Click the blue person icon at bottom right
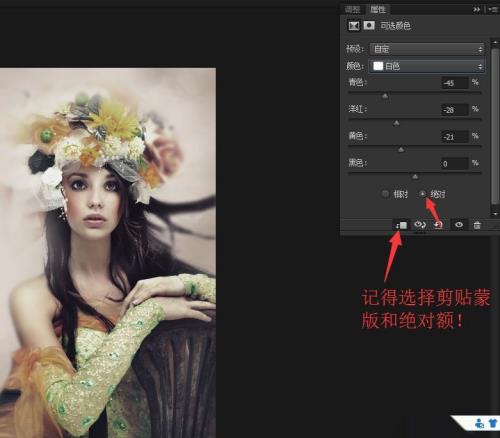This screenshot has width=500, height=438. click(480, 423)
